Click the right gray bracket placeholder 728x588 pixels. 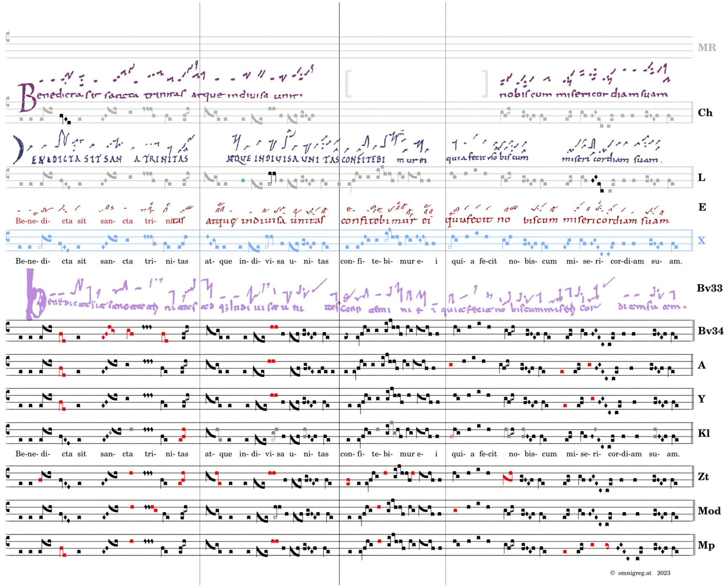click(485, 84)
